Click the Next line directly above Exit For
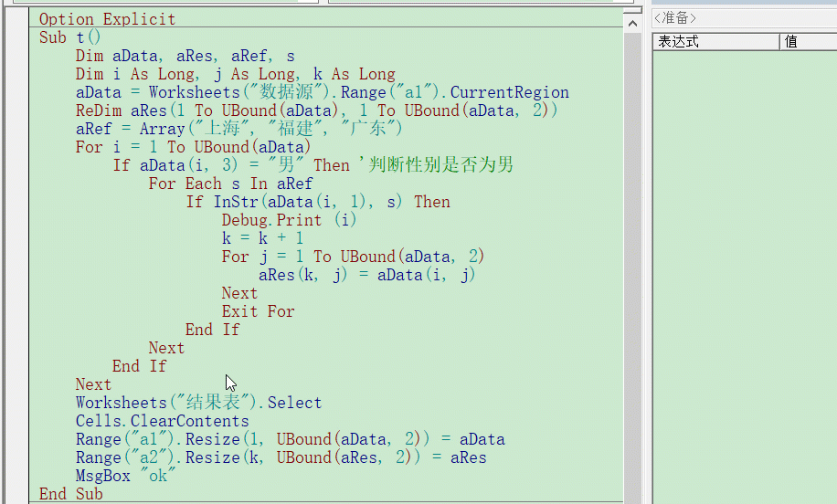Image resolution: width=837 pixels, height=504 pixels. coord(239,293)
